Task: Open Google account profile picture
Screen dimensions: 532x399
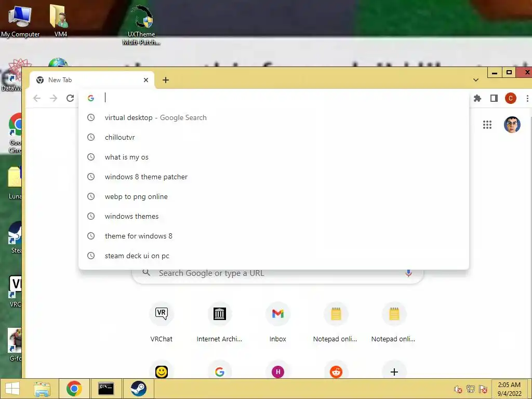Action: coord(512,125)
